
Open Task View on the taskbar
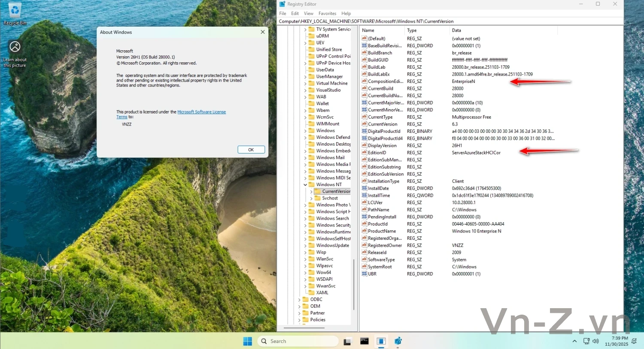[348, 341]
